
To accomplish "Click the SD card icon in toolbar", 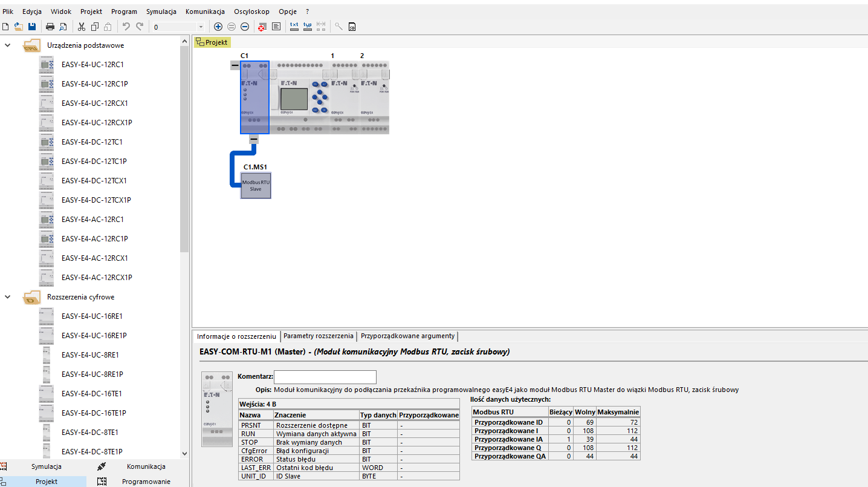I will tap(352, 27).
